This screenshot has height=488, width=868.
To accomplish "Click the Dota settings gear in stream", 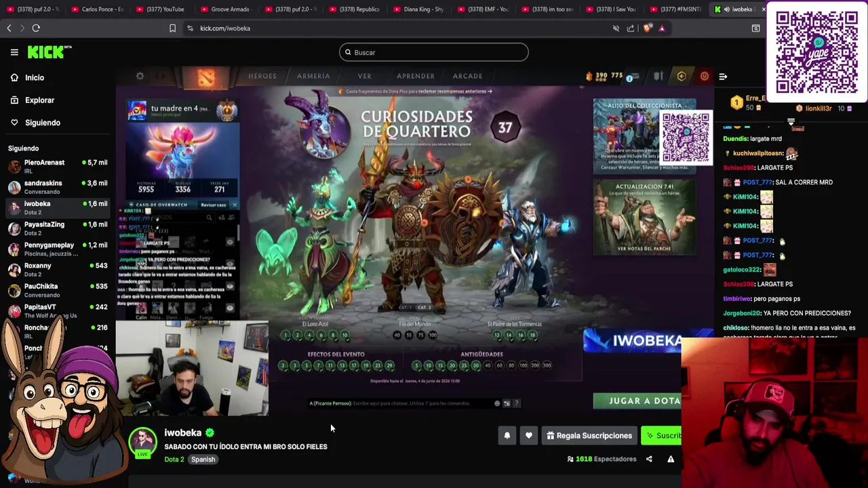I will (x=140, y=77).
